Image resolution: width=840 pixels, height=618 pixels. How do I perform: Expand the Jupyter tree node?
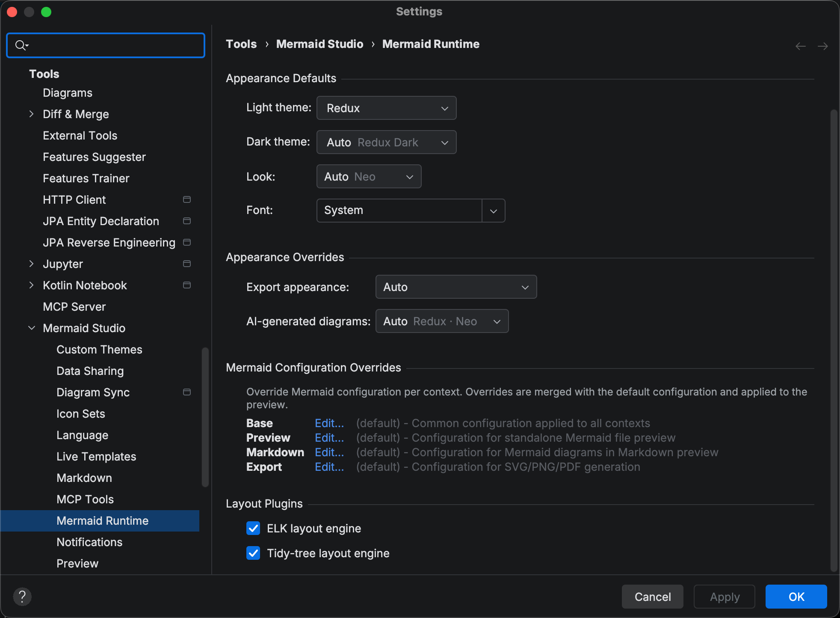pyautogui.click(x=31, y=264)
